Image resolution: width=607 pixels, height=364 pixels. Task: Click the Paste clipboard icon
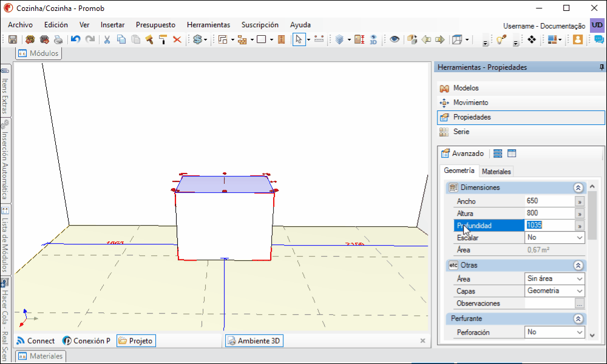[x=135, y=39]
